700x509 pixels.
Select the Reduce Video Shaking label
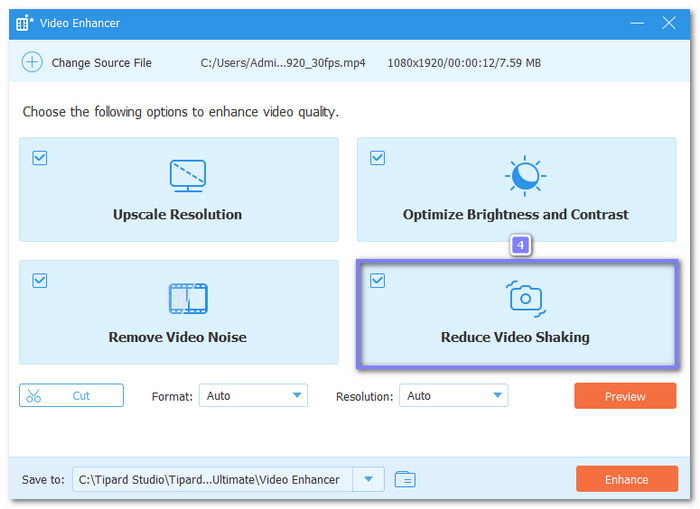tap(515, 337)
